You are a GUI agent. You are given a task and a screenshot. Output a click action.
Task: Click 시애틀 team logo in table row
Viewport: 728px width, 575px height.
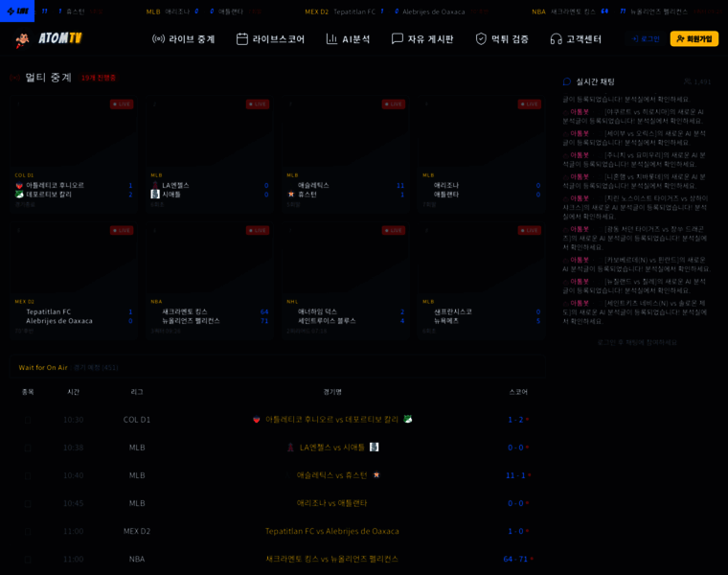coord(374,447)
